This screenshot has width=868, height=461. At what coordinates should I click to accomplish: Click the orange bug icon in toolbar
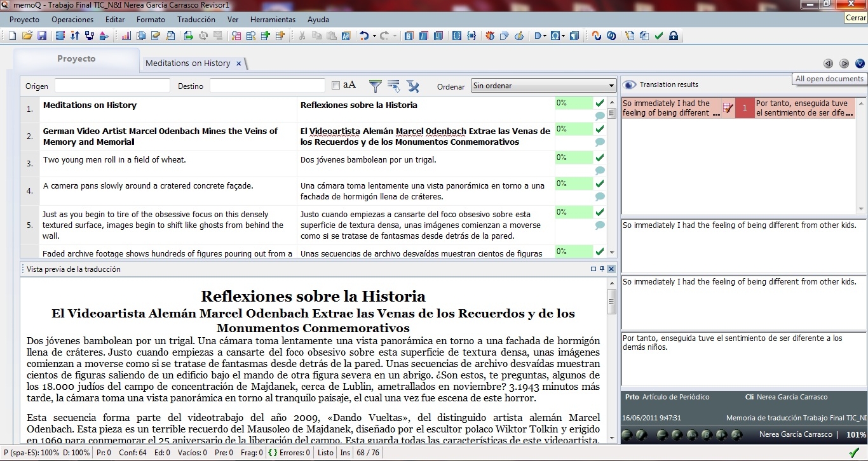point(490,36)
